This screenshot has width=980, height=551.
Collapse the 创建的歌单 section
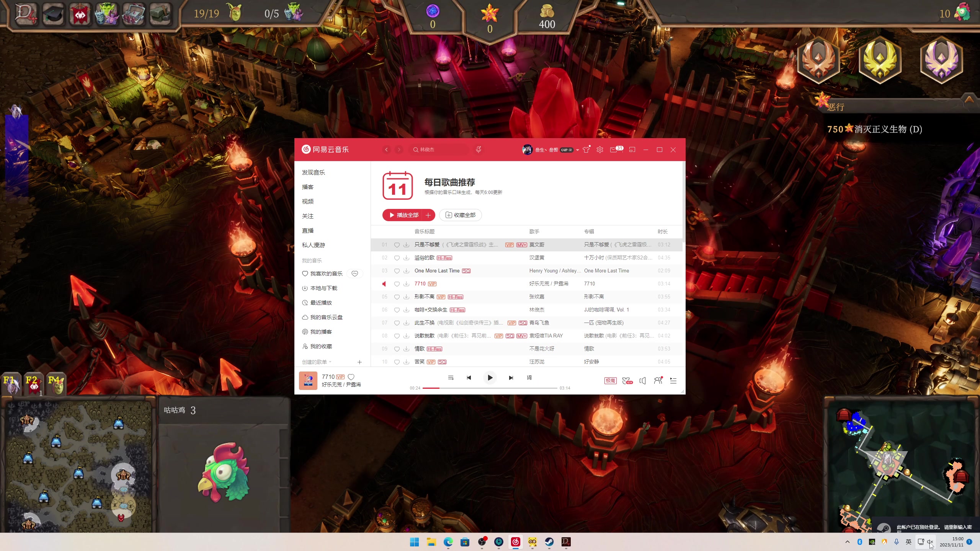[317, 362]
